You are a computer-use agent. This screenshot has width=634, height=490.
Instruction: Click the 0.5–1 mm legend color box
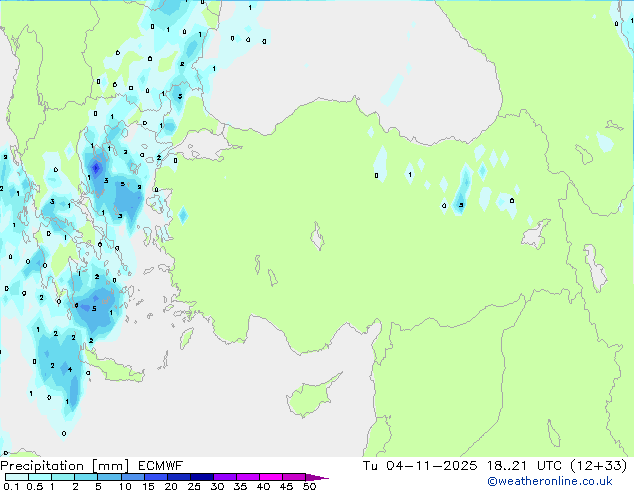pos(40,477)
